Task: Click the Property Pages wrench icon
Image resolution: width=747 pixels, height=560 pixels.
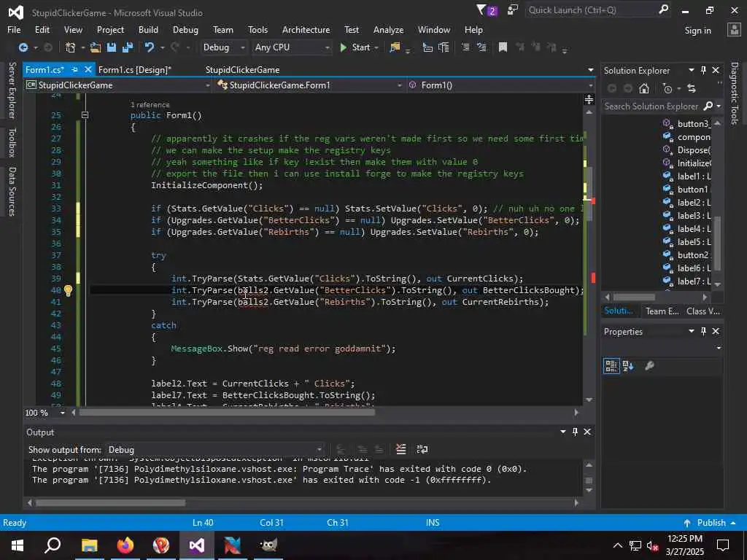Action: (649, 366)
